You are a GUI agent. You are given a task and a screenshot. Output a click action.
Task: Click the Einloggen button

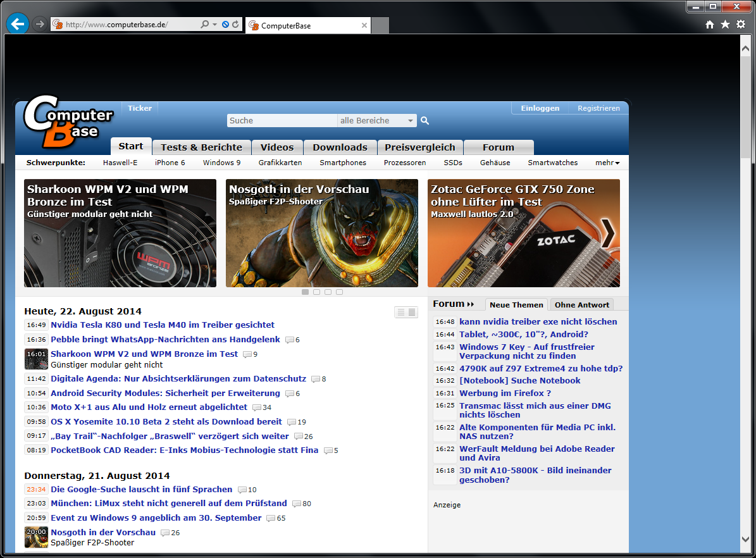(540, 108)
